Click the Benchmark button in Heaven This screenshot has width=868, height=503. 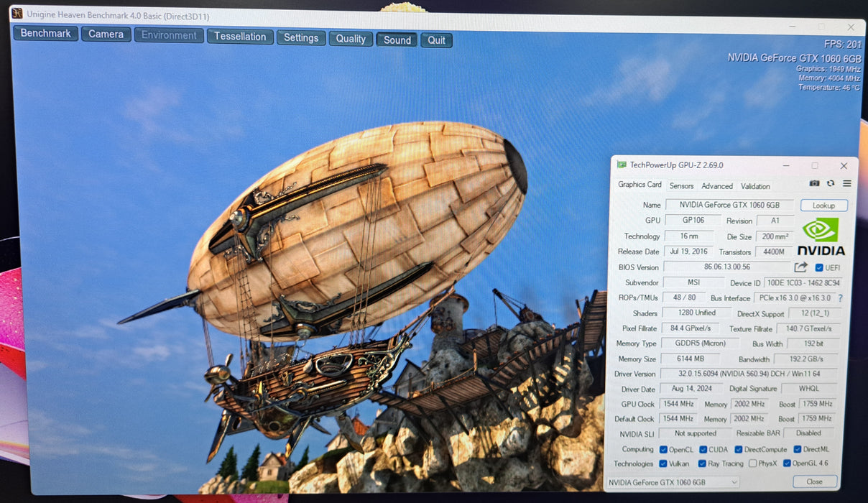click(45, 33)
